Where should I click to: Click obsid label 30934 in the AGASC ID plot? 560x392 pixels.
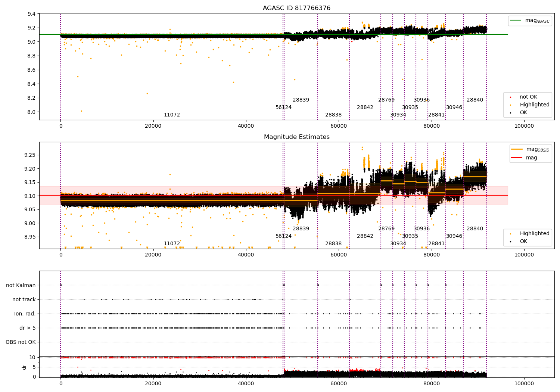(398, 115)
